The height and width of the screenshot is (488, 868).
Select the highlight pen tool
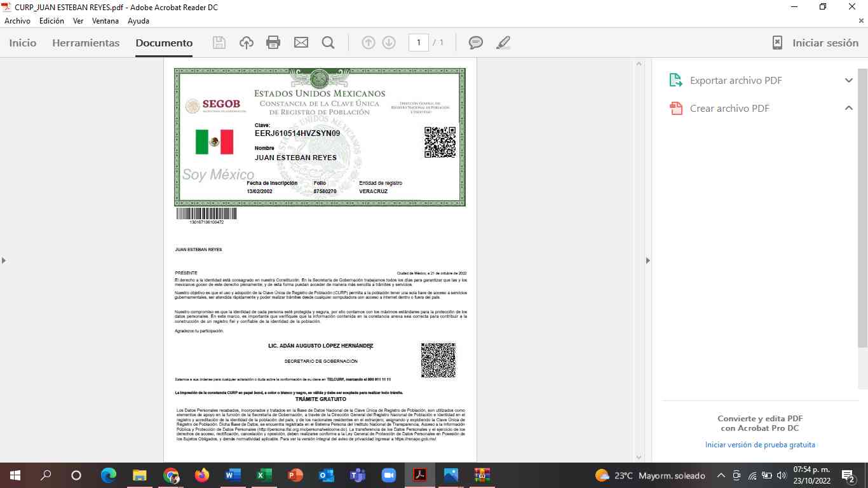[x=503, y=43]
